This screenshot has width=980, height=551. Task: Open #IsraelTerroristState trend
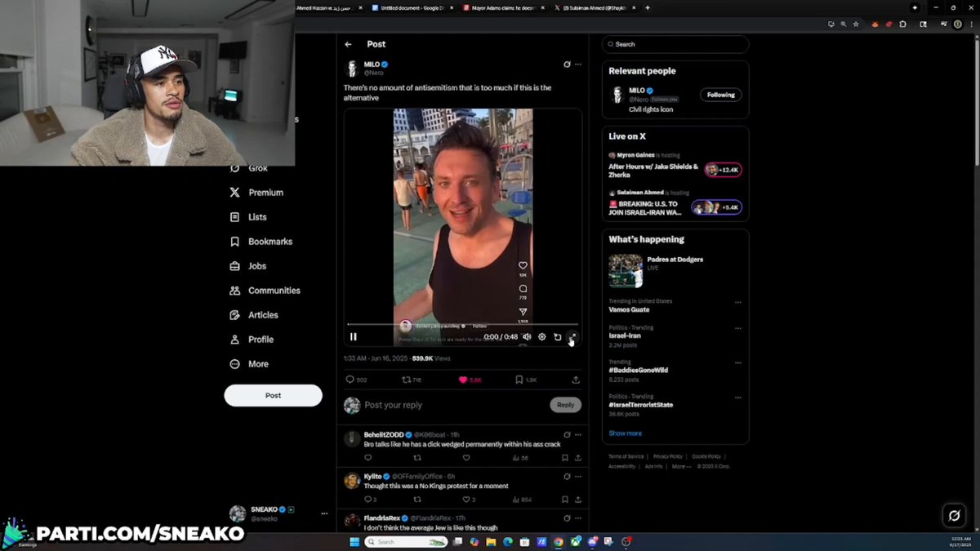pyautogui.click(x=641, y=405)
